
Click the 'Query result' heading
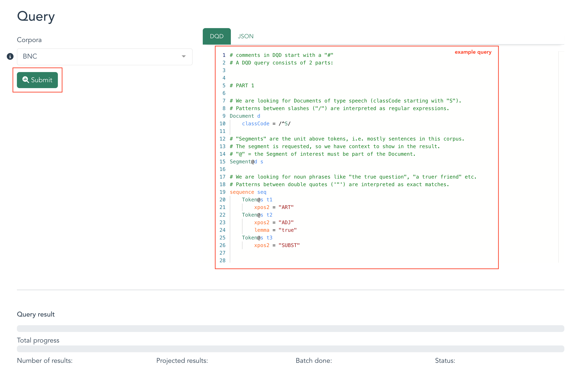coord(36,314)
